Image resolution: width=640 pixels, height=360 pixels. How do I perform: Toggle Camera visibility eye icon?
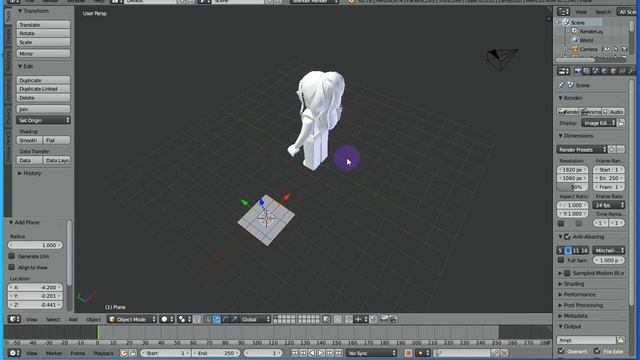[x=607, y=49]
